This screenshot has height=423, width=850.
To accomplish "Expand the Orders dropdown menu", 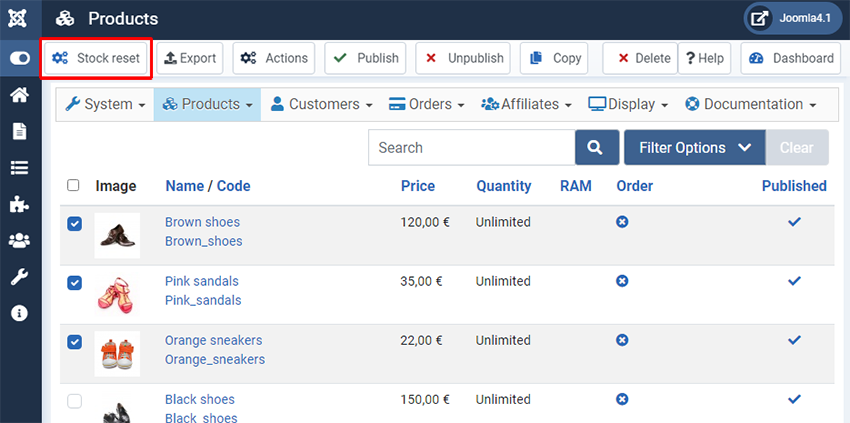I will [x=427, y=104].
